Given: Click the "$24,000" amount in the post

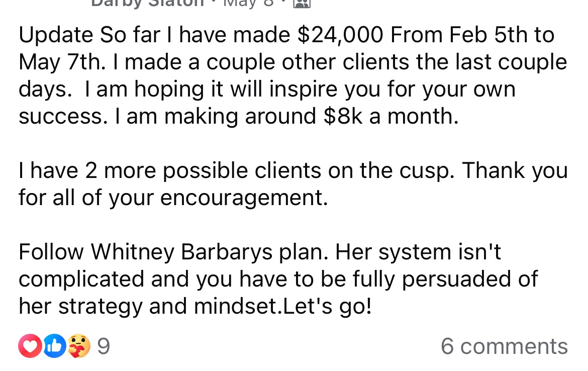Looking at the screenshot, I should coord(341,35).
